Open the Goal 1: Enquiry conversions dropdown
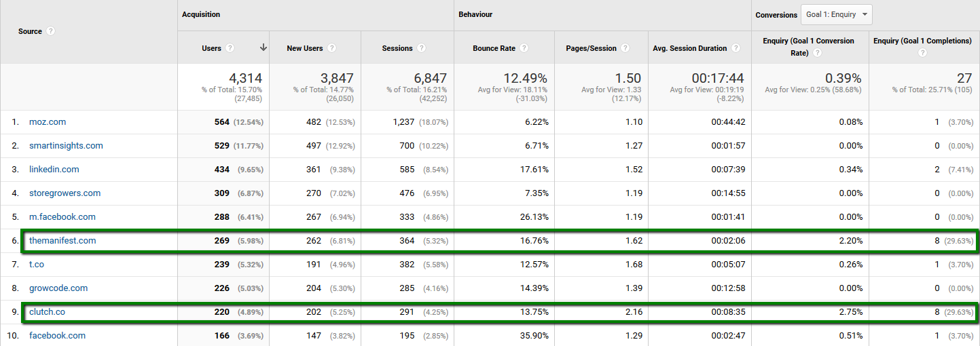The width and height of the screenshot is (980, 346). (837, 14)
